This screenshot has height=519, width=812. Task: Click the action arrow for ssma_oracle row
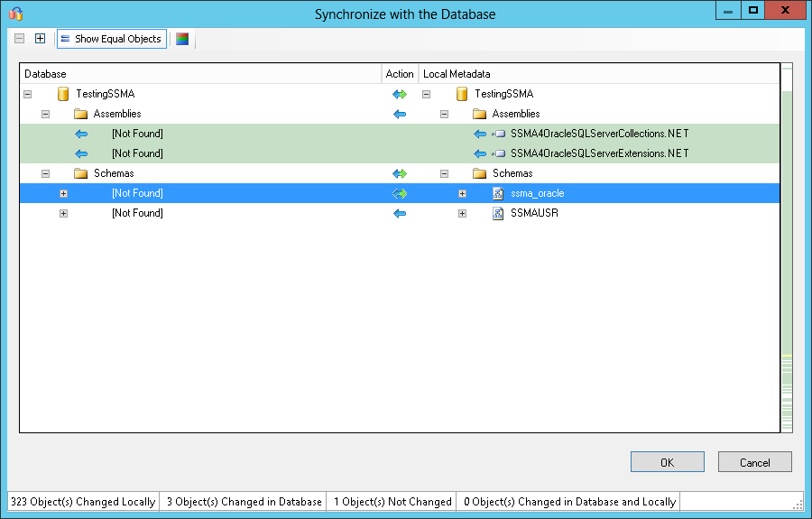point(399,193)
